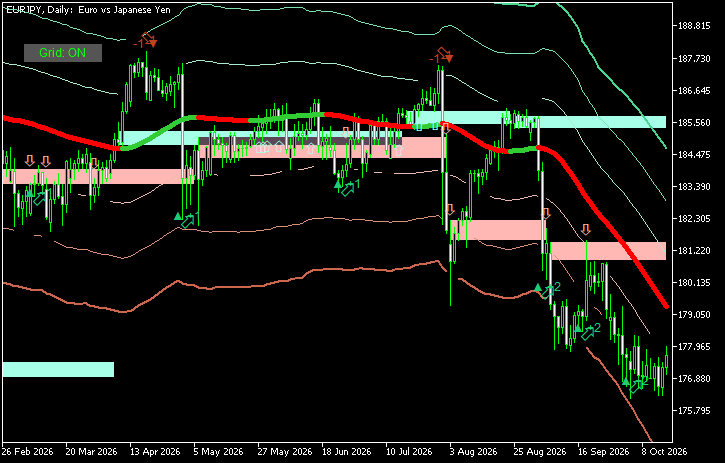The image size is (725, 463).
Task: Click the second down arrow above left pink zone
Action: pyautogui.click(x=45, y=161)
